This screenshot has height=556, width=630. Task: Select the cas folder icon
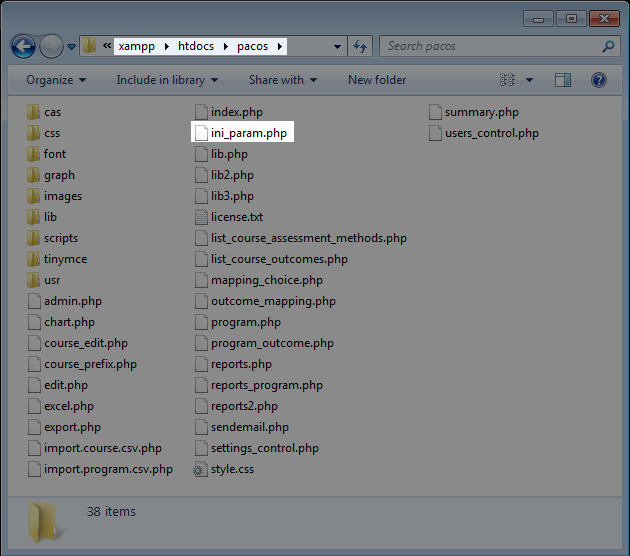click(x=33, y=112)
